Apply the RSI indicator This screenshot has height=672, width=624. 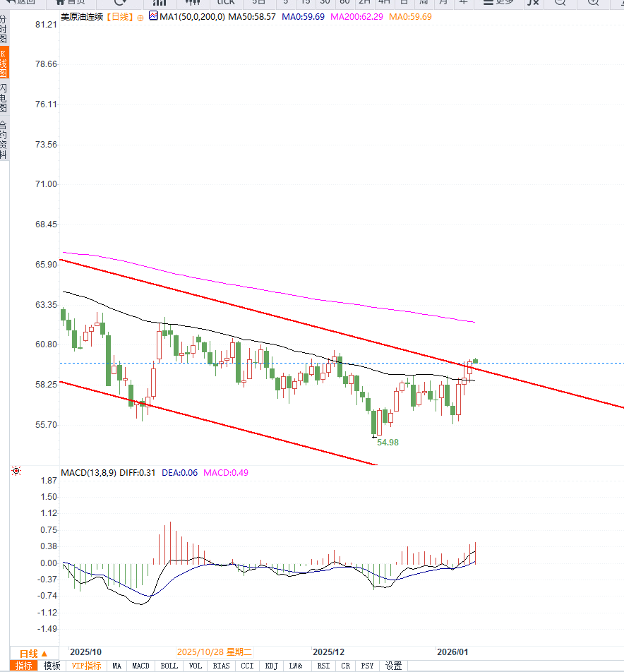323,666
